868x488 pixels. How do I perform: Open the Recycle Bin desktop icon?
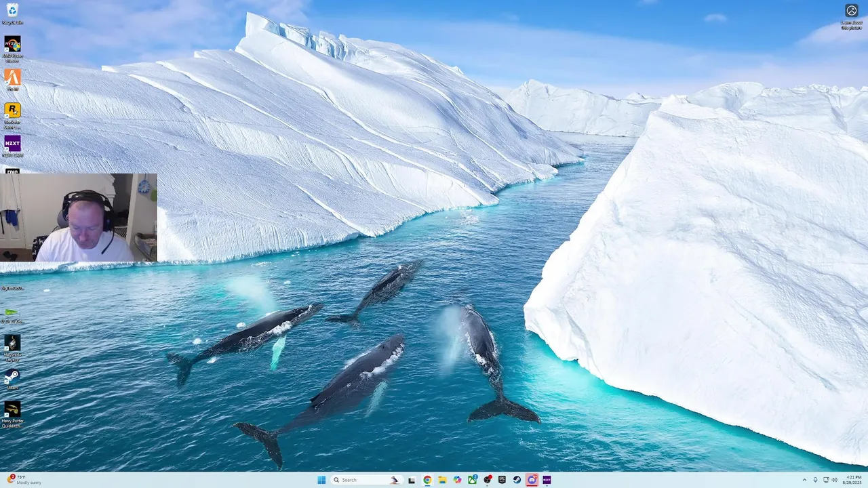(x=12, y=13)
